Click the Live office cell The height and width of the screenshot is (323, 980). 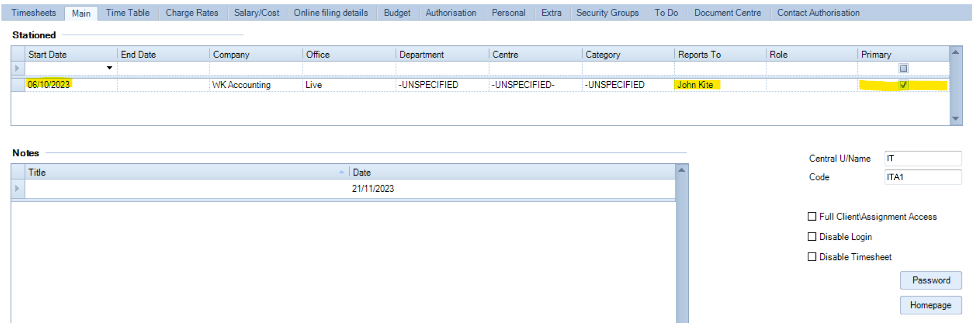click(349, 85)
